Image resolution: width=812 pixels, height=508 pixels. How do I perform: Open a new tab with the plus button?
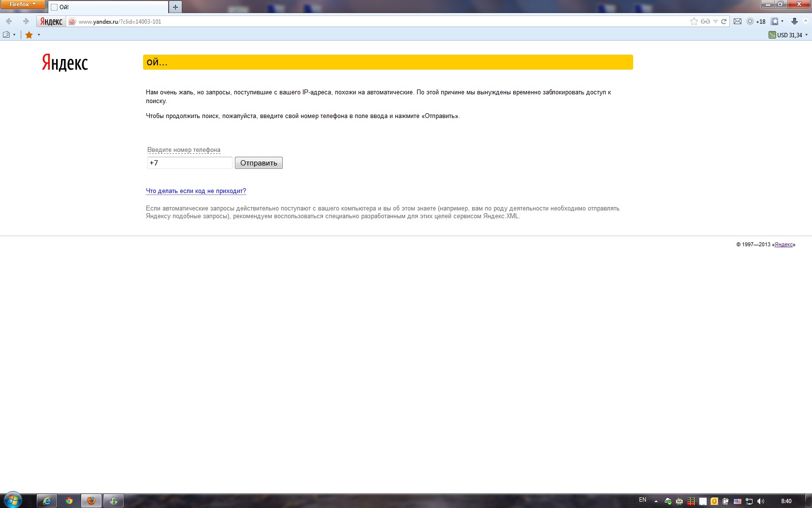pyautogui.click(x=175, y=7)
